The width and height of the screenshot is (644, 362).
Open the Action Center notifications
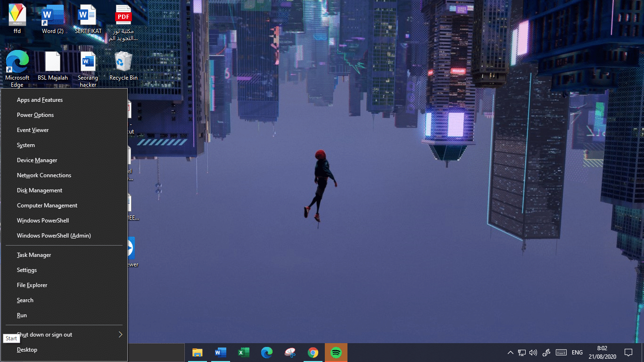628,352
